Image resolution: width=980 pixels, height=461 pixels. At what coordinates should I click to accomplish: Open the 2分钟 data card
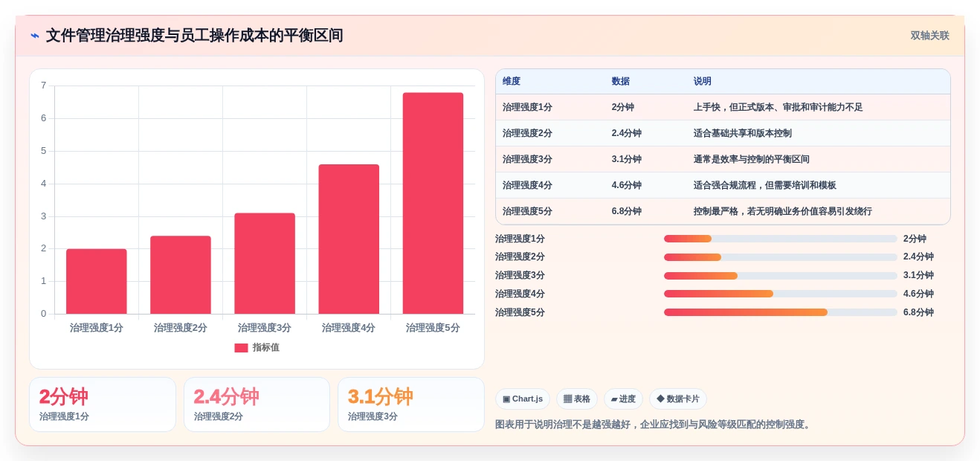[x=103, y=404]
